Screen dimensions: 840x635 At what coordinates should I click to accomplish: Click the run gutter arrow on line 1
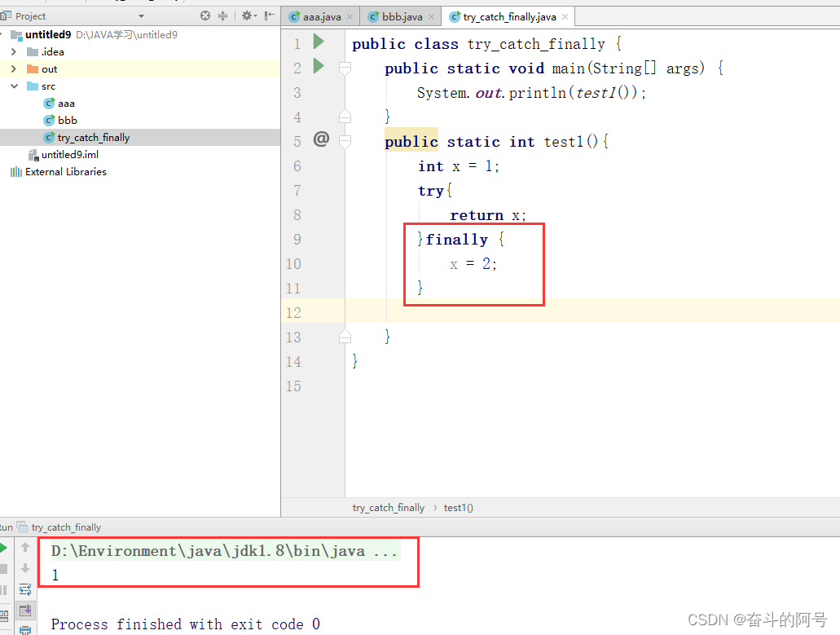click(319, 42)
